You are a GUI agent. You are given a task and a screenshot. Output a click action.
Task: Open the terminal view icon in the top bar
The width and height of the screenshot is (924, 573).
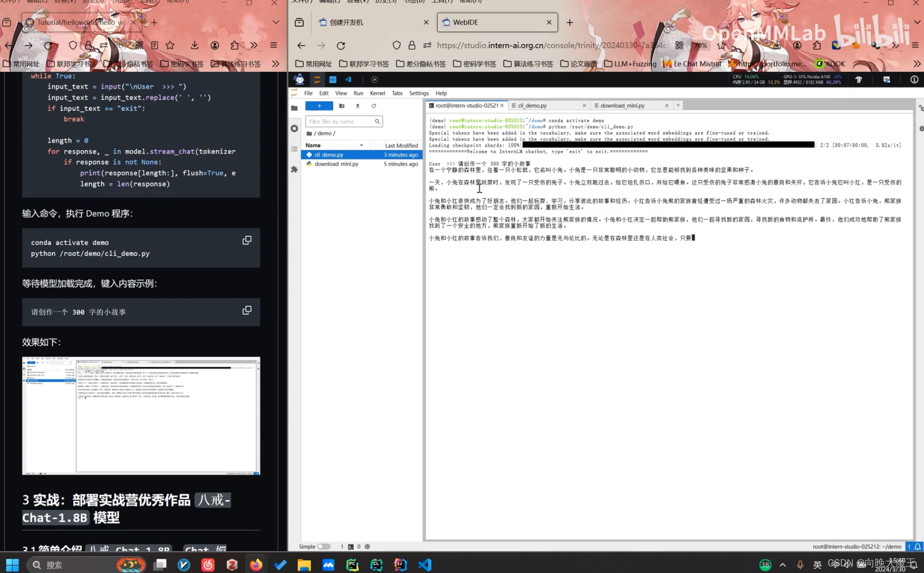[333, 79]
